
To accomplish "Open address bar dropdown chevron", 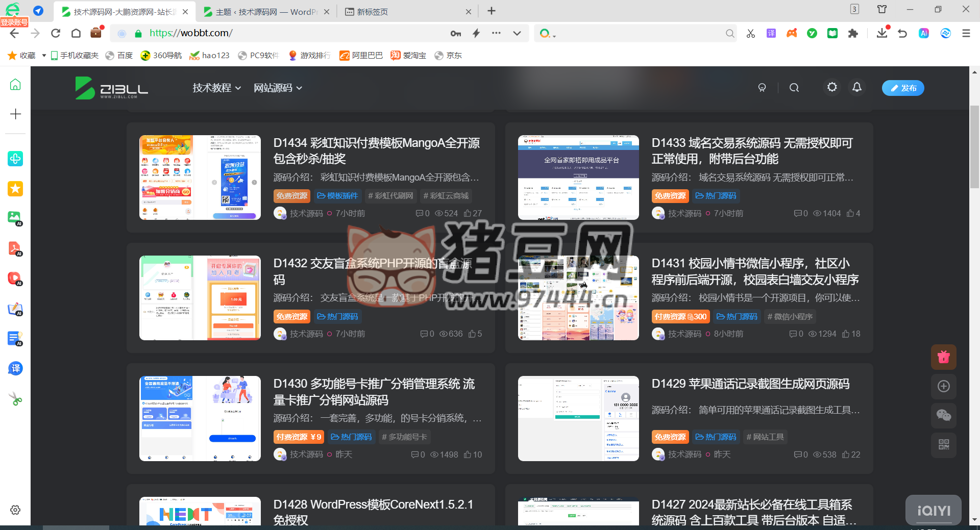I will coord(517,33).
